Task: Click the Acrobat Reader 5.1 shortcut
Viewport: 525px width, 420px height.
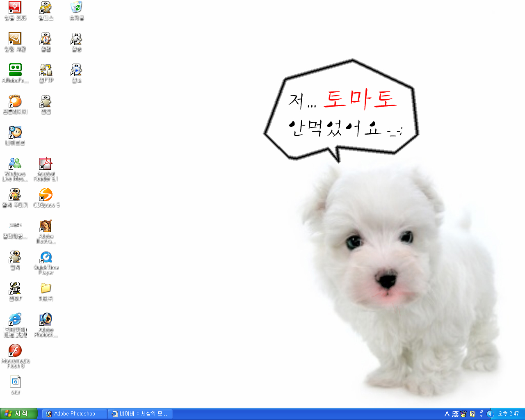Action: 46,164
